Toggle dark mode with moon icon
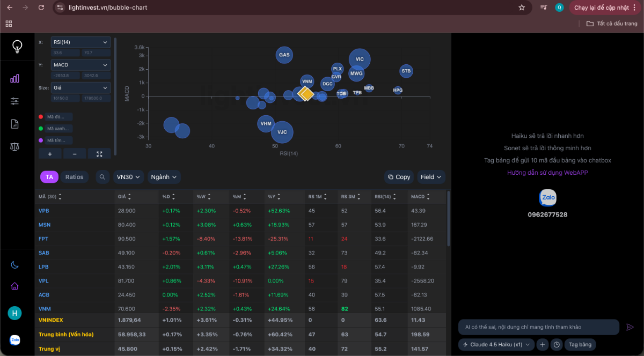 click(14, 265)
